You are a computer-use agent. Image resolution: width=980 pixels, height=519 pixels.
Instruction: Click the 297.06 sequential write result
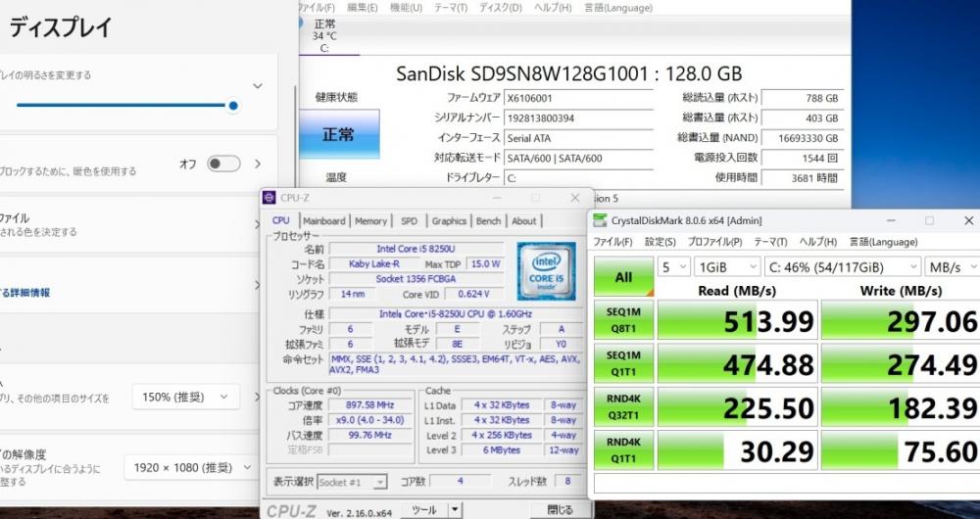[x=901, y=320]
